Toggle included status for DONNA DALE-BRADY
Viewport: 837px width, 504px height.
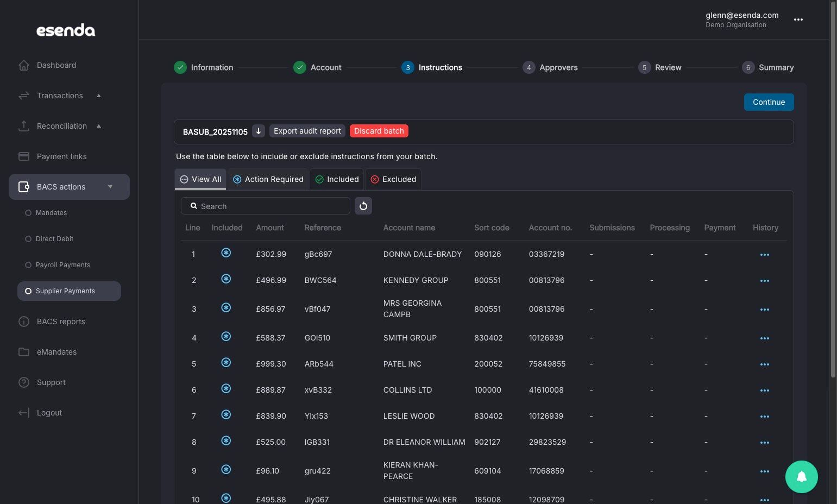(x=226, y=253)
